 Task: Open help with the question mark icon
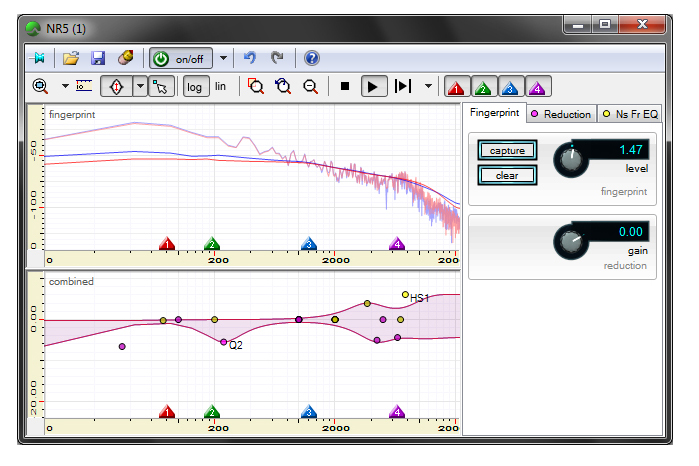(312, 58)
